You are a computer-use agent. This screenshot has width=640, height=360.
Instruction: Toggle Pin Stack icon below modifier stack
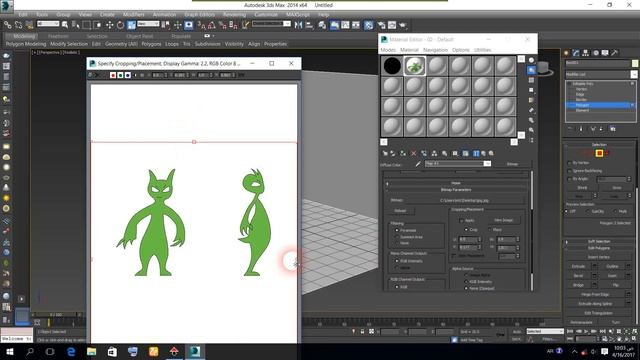point(570,129)
